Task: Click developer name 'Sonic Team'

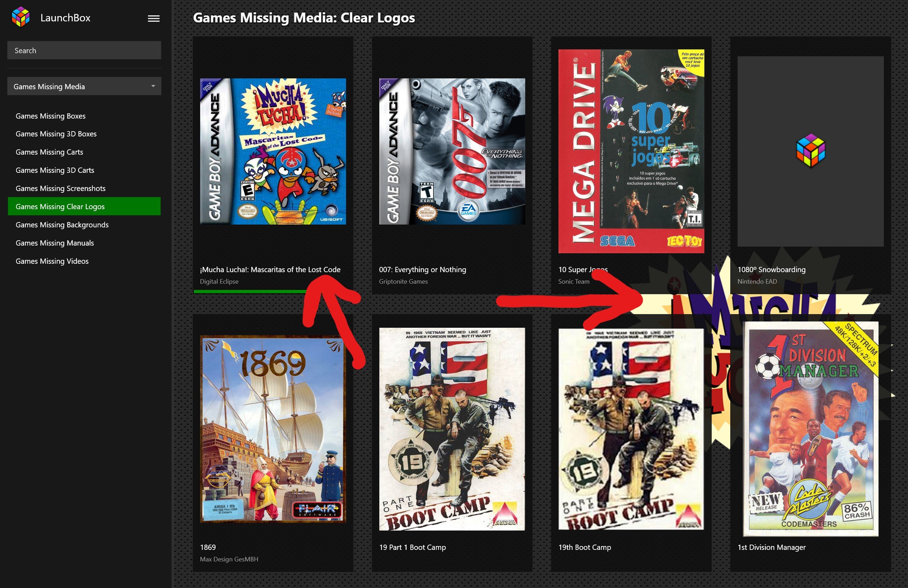Action: [574, 282]
